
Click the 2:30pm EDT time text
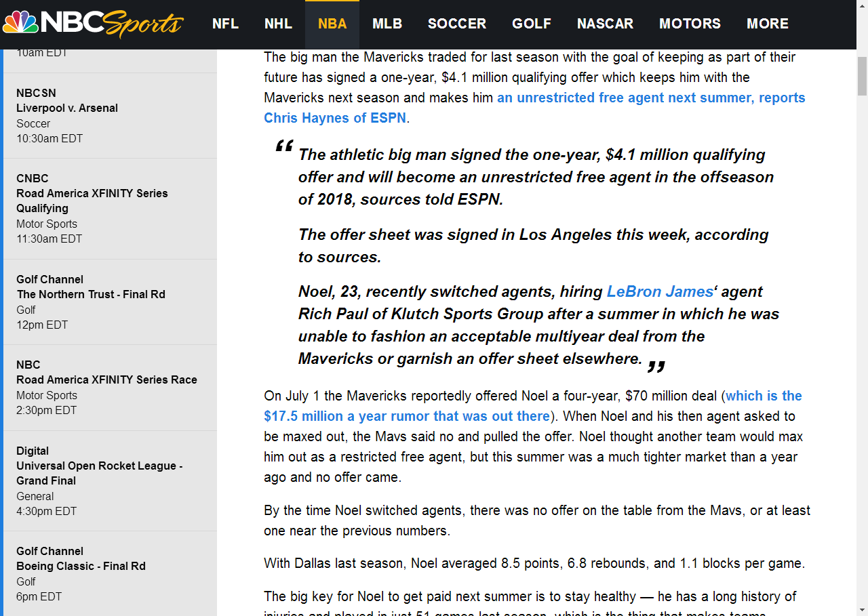(x=47, y=410)
